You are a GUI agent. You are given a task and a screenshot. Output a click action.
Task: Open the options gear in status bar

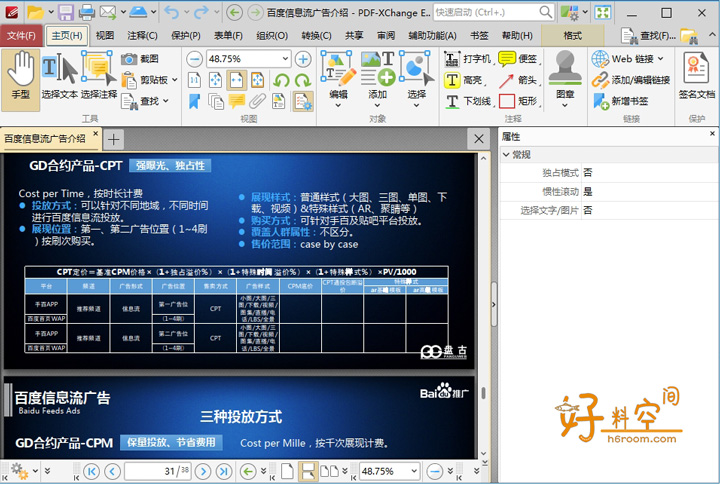19,471
